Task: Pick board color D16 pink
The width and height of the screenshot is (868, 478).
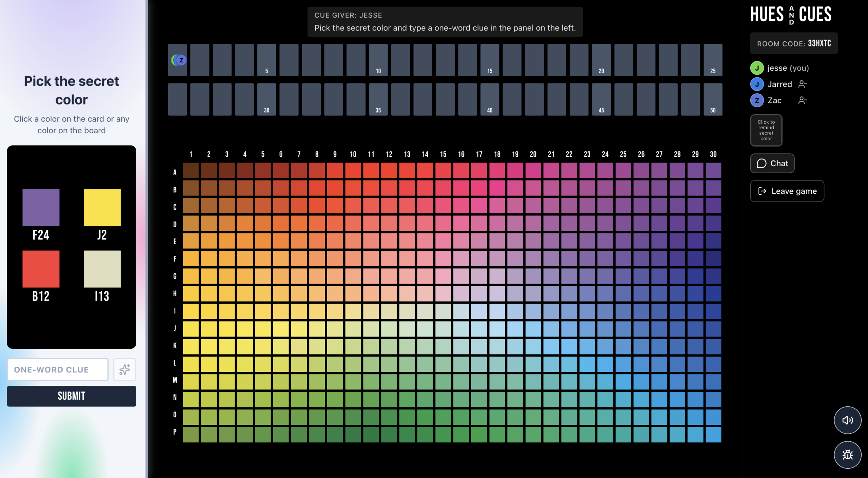Action: tap(461, 224)
